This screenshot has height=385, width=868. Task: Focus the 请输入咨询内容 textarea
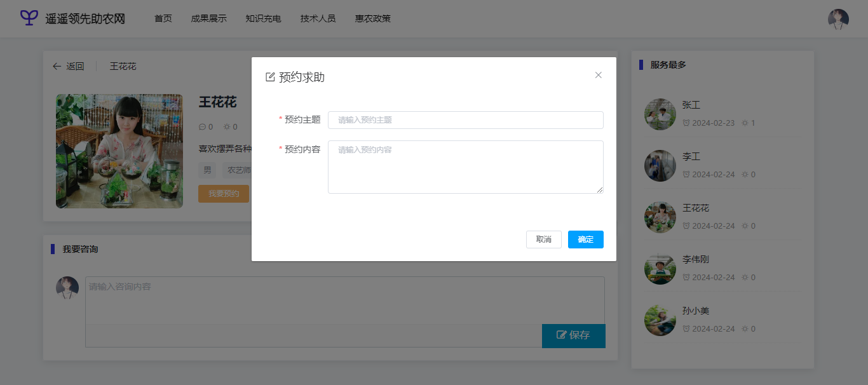(x=345, y=301)
